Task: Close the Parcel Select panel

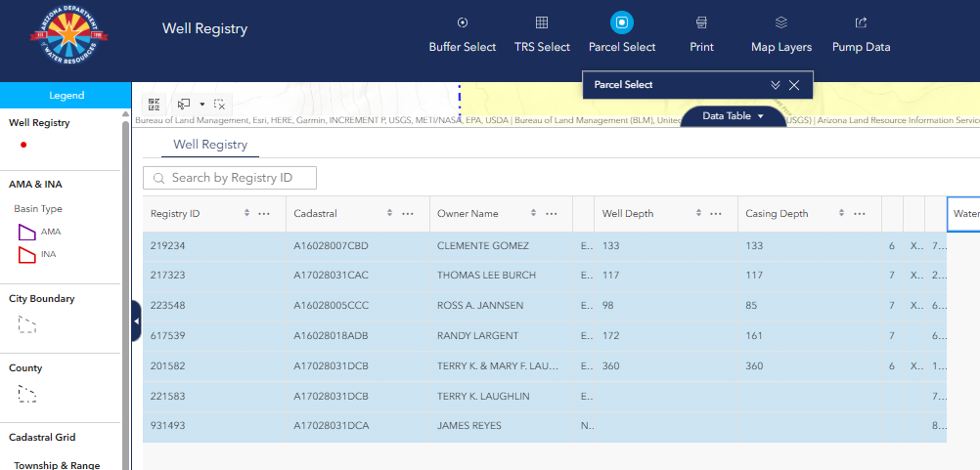Action: pyautogui.click(x=794, y=85)
